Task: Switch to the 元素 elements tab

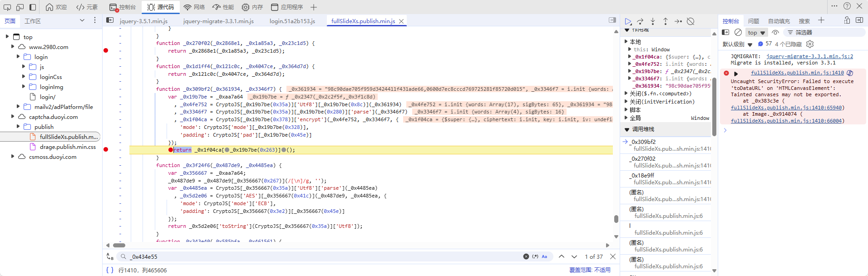Action: tap(87, 7)
